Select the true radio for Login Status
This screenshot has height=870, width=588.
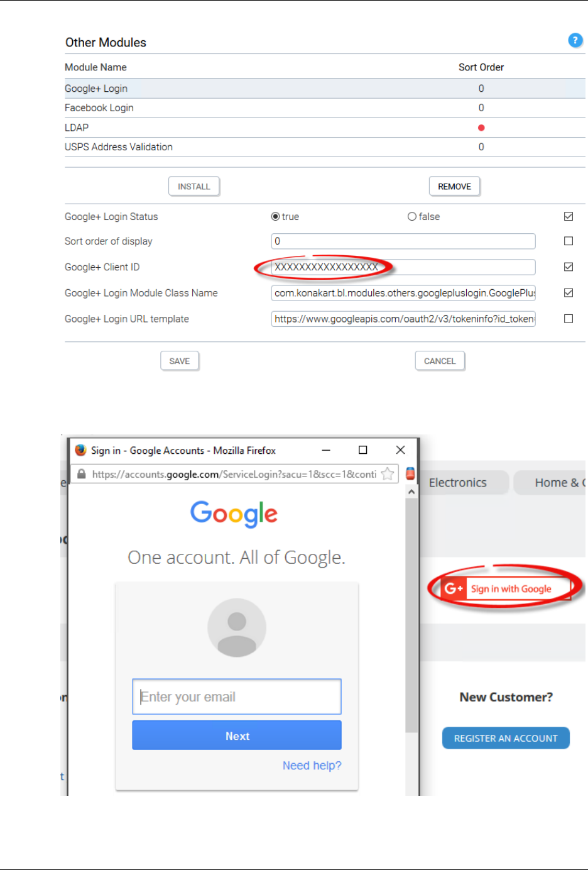275,216
